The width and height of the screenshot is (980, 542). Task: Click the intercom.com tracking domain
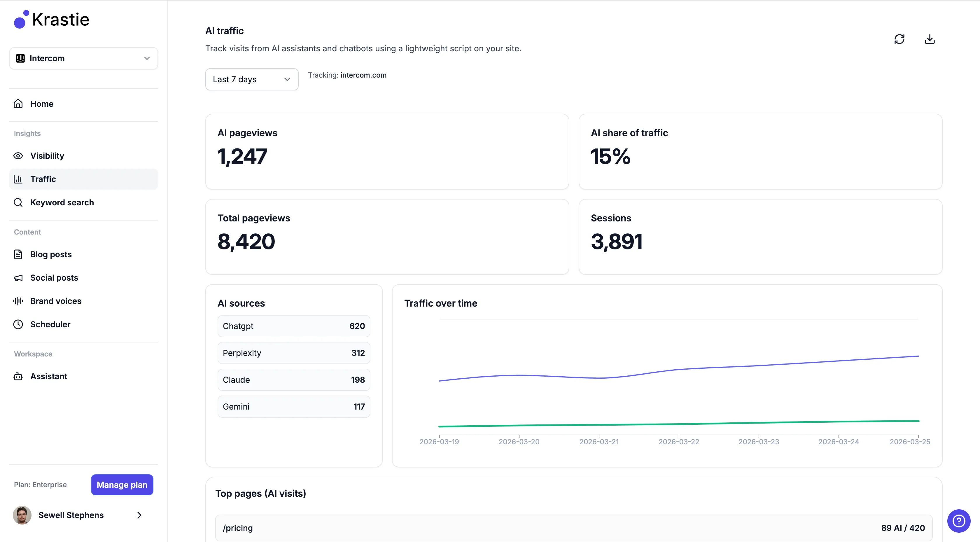click(x=363, y=75)
